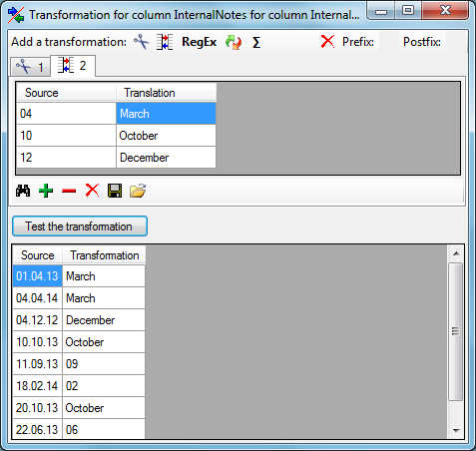The height and width of the screenshot is (451, 476).
Task: Save translations with floppy disk icon
Action: [115, 191]
